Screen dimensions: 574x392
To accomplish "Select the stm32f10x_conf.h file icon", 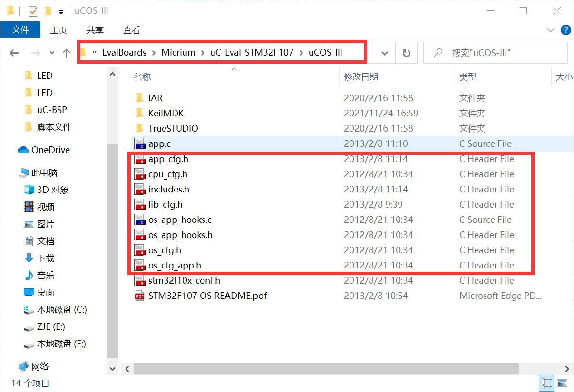I will tap(139, 280).
